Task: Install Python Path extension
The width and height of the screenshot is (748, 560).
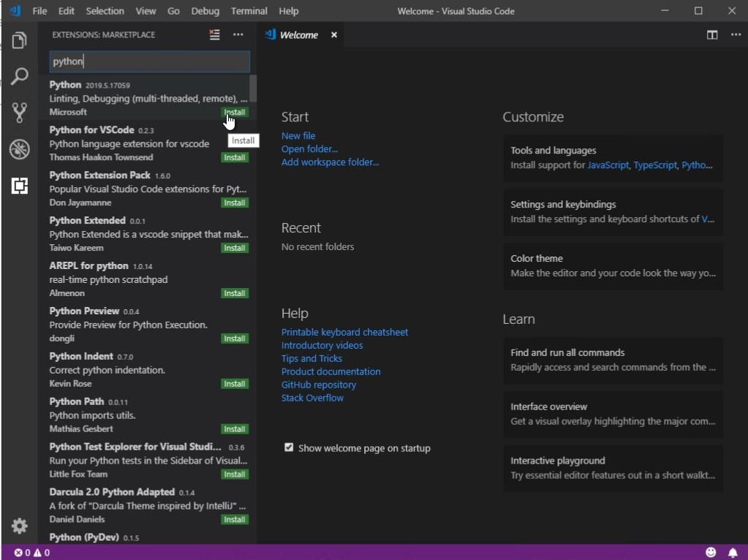Action: click(x=235, y=429)
